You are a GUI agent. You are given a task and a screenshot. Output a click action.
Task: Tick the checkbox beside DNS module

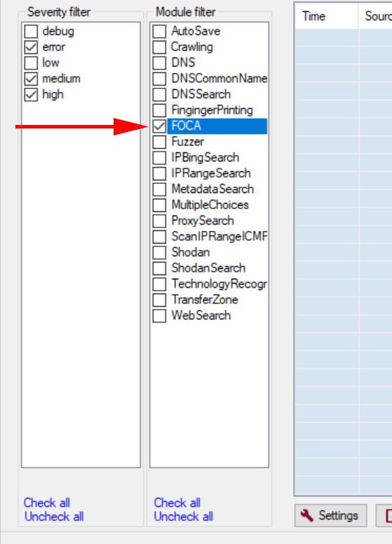pyautogui.click(x=159, y=62)
